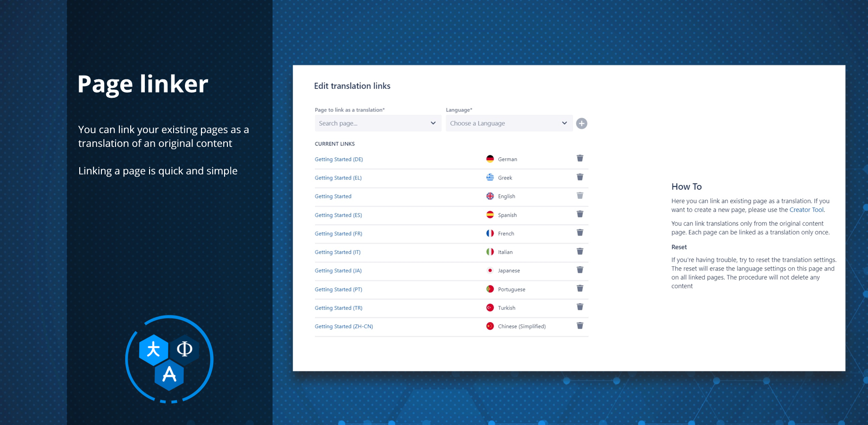
Task: Click the Italian flag icon
Action: 490,252
